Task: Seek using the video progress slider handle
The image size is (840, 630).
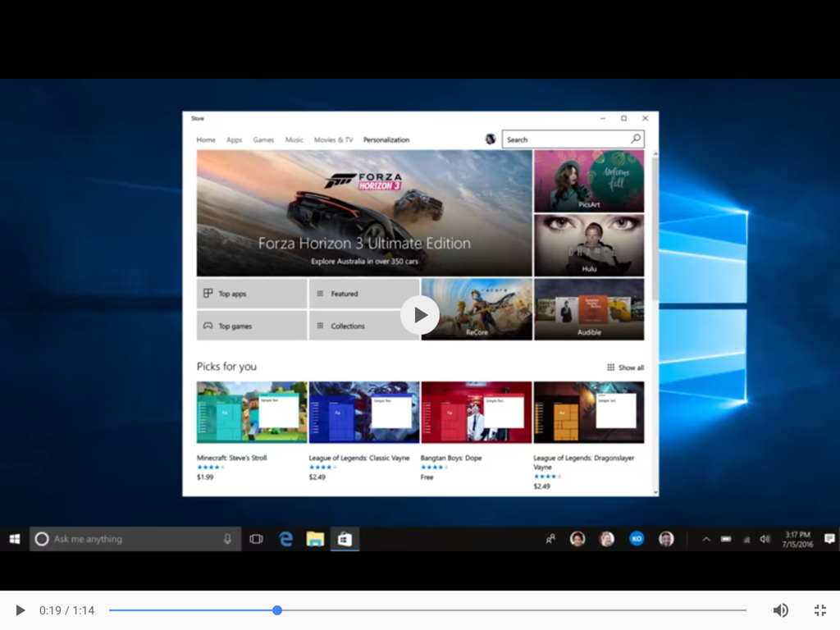Action: point(277,610)
